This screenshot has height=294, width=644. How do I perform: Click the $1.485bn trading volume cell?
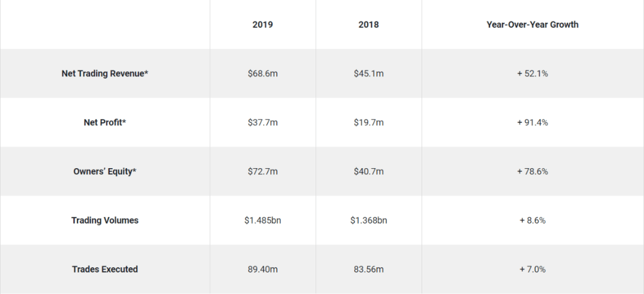tap(262, 220)
